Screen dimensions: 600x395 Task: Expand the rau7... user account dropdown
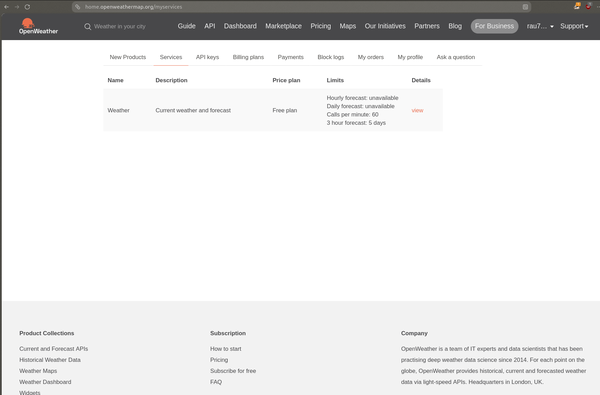tap(540, 26)
